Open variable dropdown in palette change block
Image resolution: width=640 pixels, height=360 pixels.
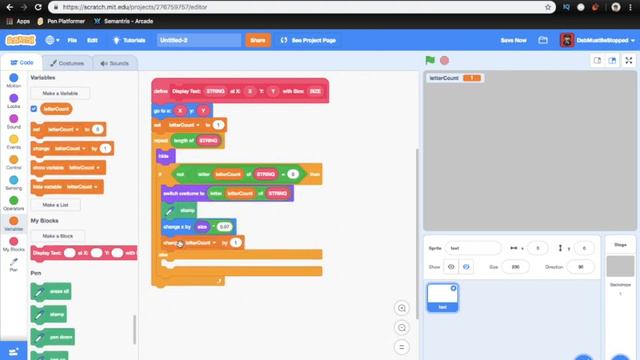(71, 149)
